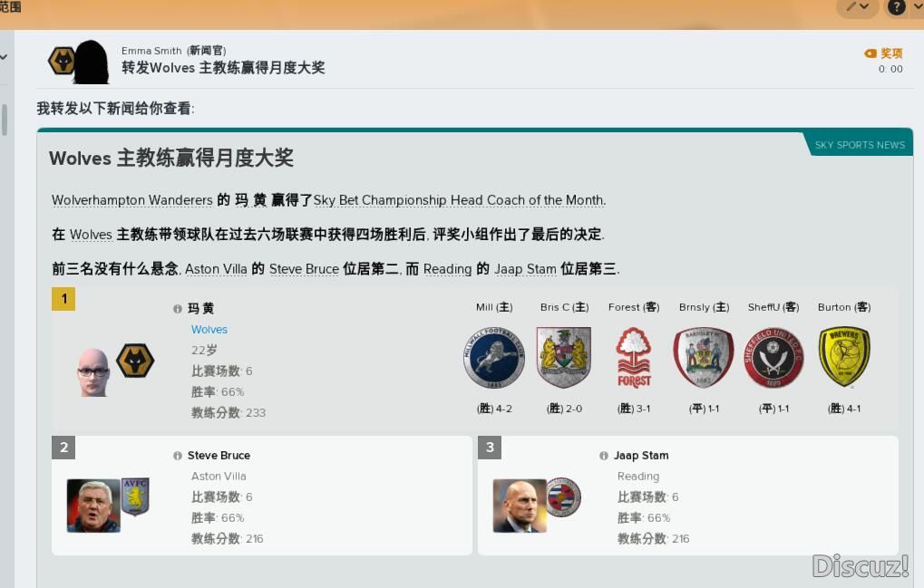The height and width of the screenshot is (588, 924).
Task: Select the 玛 黄 manager name in rank 1
Action: tap(201, 308)
